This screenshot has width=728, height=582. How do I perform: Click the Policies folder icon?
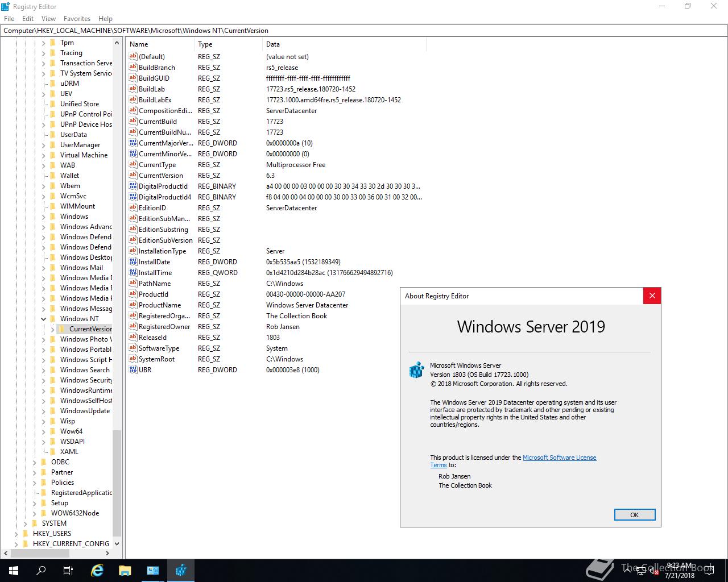pos(44,482)
